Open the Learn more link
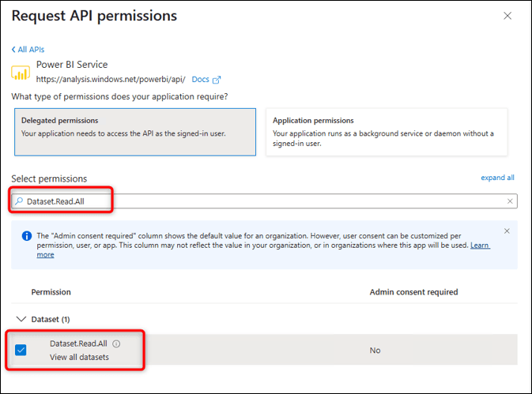The width and height of the screenshot is (532, 394). tap(480, 246)
